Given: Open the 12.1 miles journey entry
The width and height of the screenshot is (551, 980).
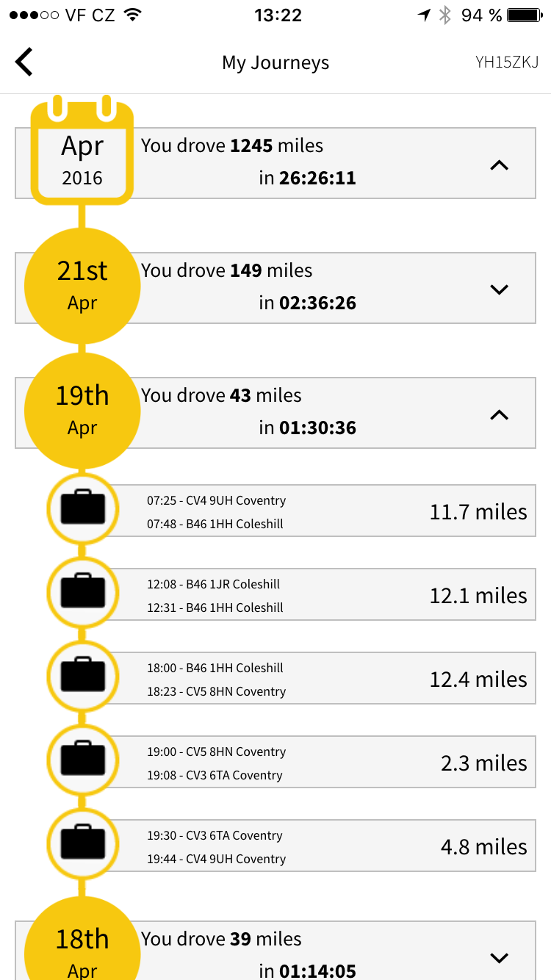Looking at the screenshot, I should point(331,596).
